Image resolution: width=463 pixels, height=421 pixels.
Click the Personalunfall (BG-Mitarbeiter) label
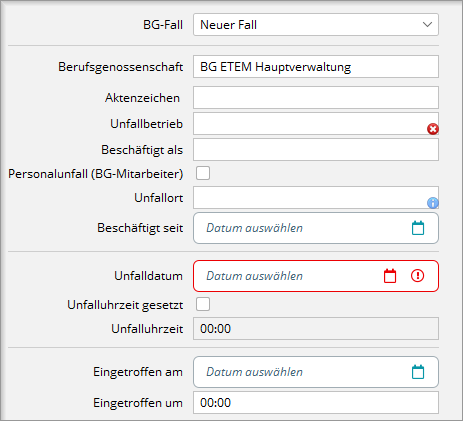[x=96, y=174]
